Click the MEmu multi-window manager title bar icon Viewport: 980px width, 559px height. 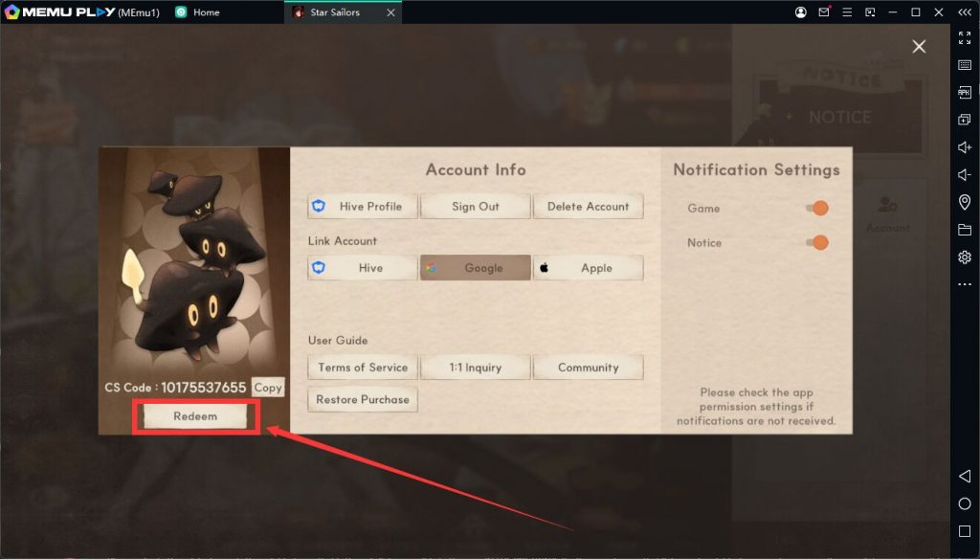[x=870, y=11]
